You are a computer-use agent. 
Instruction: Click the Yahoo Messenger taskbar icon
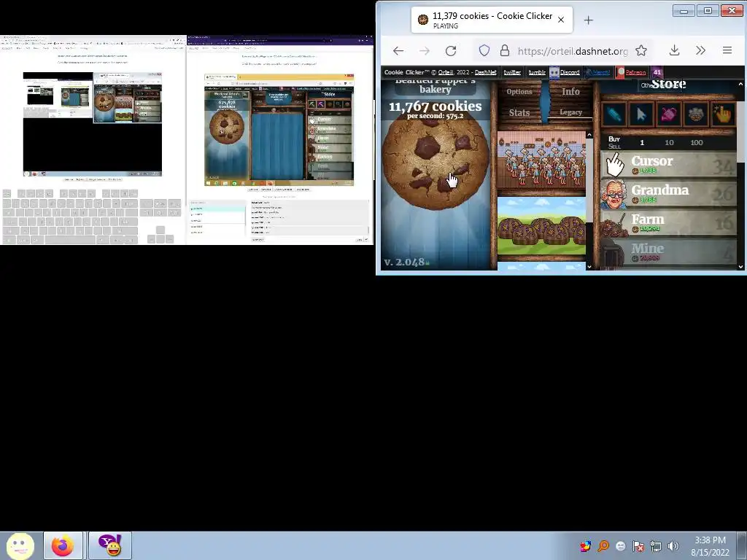110,545
